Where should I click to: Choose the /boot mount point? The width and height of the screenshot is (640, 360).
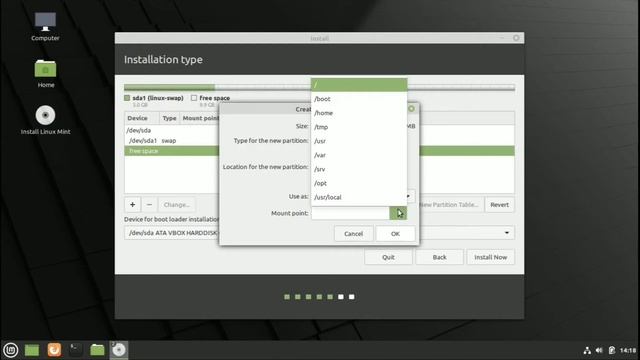click(359, 99)
